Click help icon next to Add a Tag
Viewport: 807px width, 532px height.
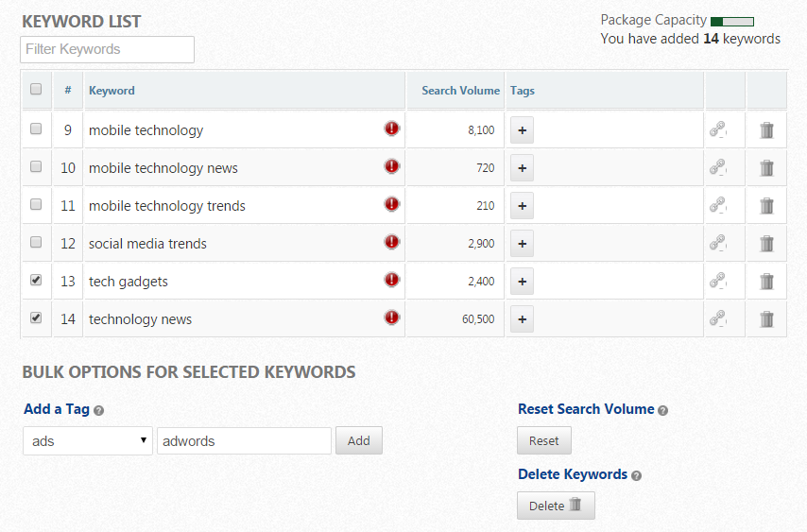tap(99, 411)
